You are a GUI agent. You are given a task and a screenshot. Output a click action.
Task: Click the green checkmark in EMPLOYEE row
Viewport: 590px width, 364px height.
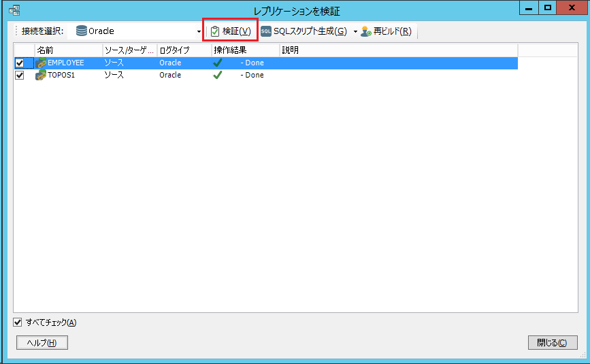(218, 63)
